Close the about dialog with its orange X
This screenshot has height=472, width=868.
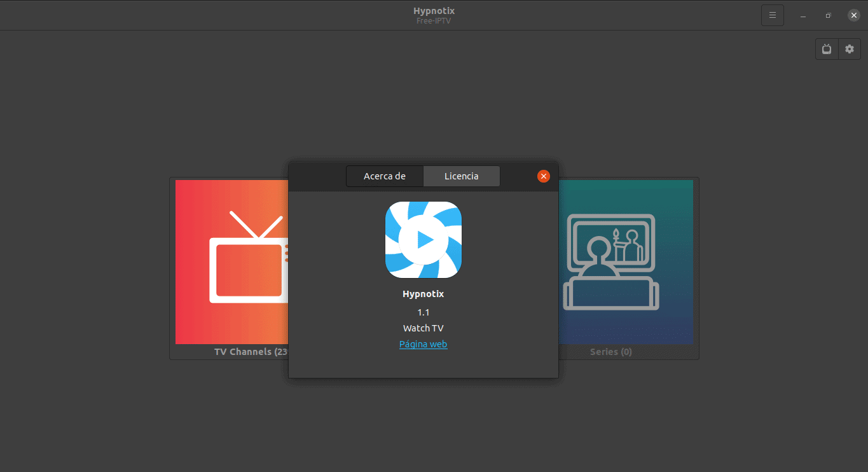coord(543,176)
